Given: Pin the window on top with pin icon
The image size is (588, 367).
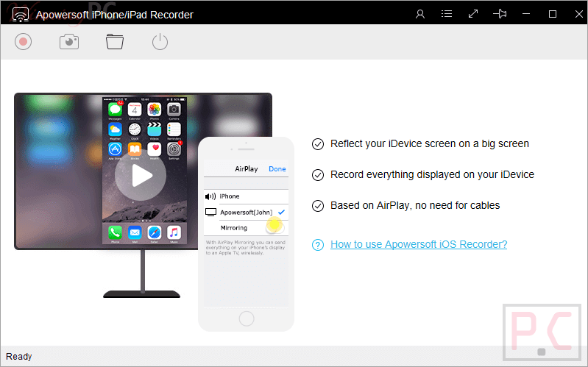Looking at the screenshot, I should (500, 14).
